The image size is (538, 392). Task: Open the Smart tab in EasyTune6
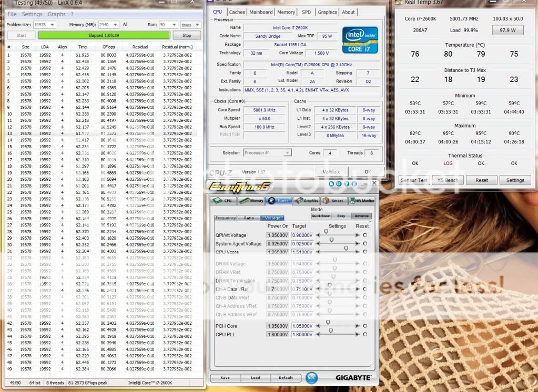click(x=333, y=200)
